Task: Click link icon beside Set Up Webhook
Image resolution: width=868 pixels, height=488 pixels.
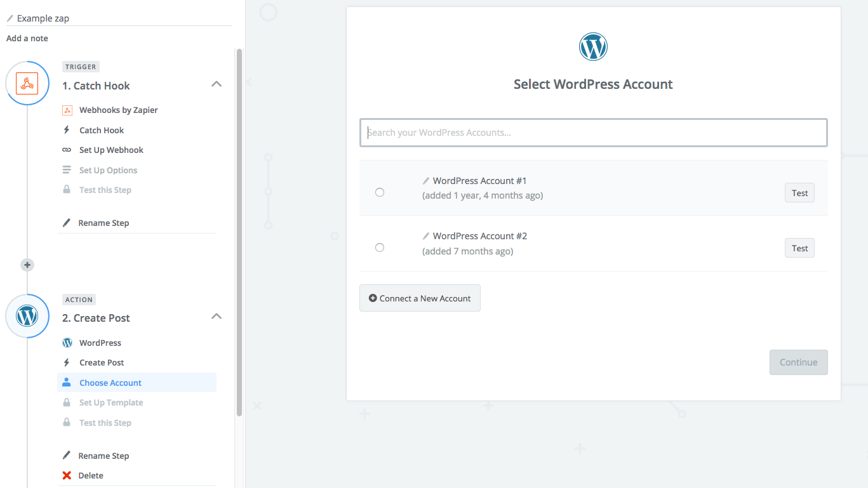Action: click(67, 150)
